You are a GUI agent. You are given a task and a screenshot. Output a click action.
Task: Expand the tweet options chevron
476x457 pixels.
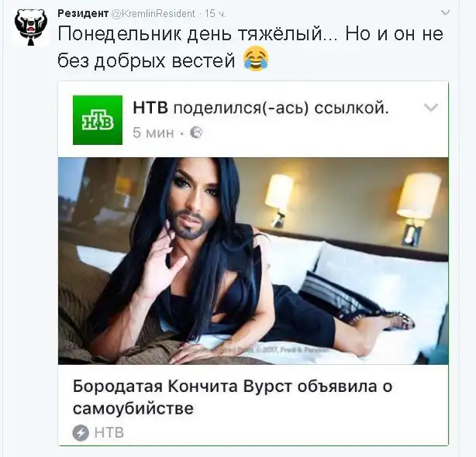coord(445,12)
